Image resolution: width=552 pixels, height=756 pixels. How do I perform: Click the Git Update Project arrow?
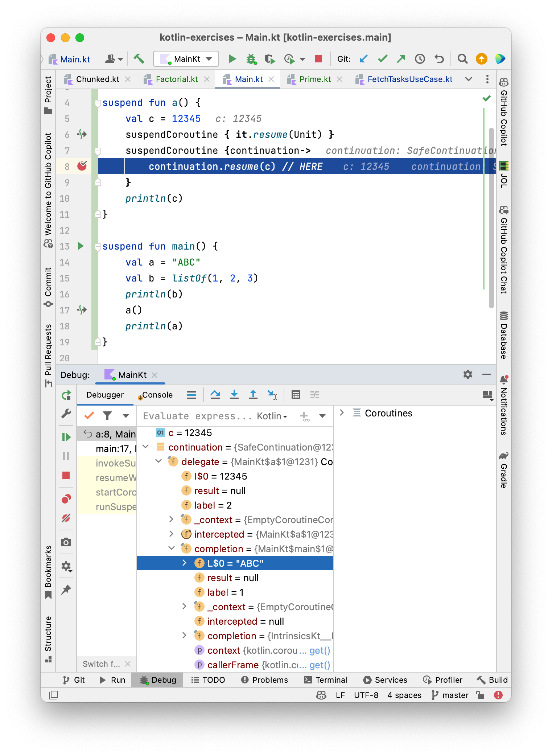363,59
